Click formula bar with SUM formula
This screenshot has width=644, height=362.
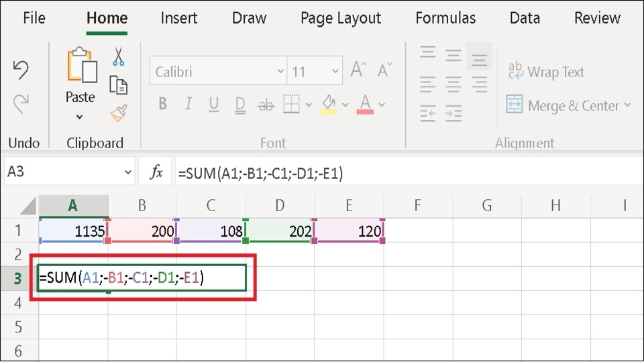[409, 172]
